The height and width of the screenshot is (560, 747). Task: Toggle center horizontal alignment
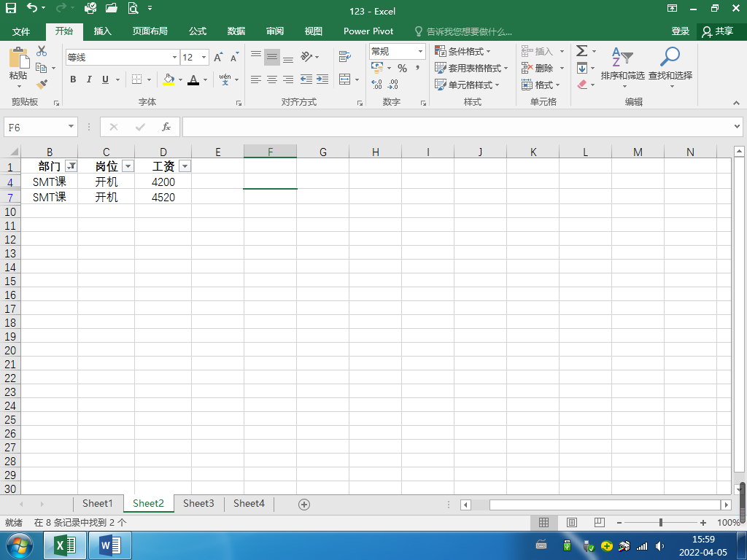(x=272, y=79)
